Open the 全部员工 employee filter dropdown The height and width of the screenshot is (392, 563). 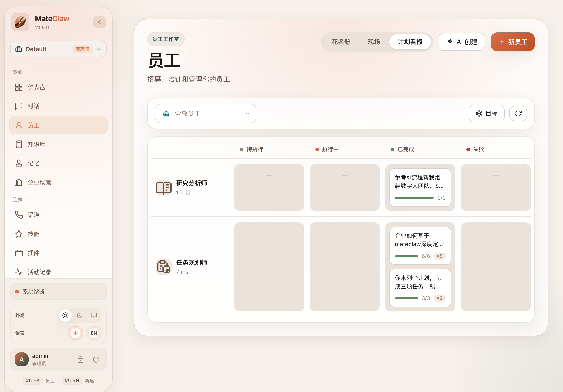click(205, 114)
